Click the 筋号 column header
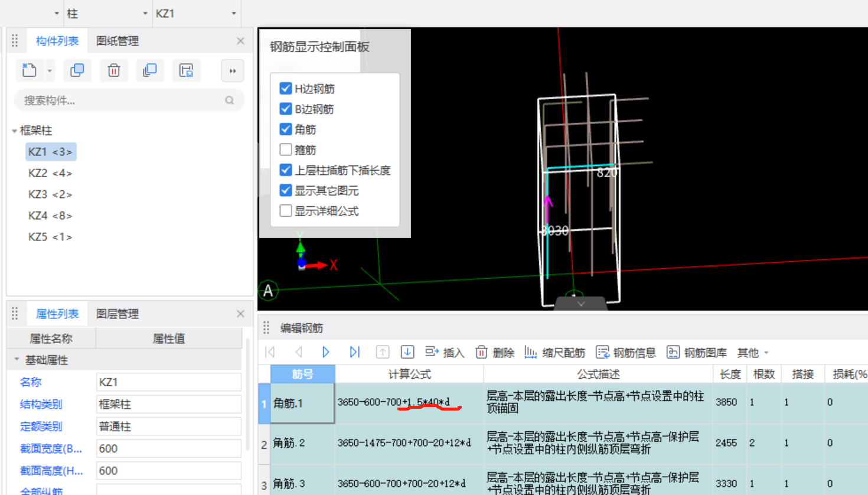Viewport: 868px width, 495px height. coord(303,374)
